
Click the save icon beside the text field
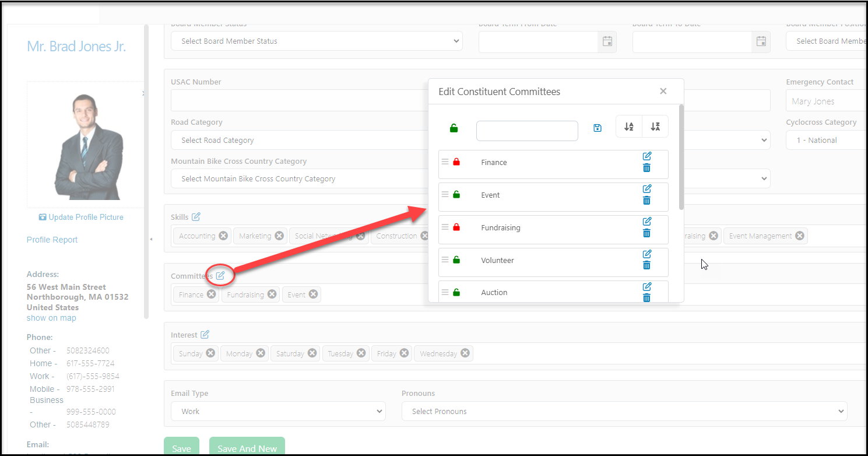click(598, 128)
